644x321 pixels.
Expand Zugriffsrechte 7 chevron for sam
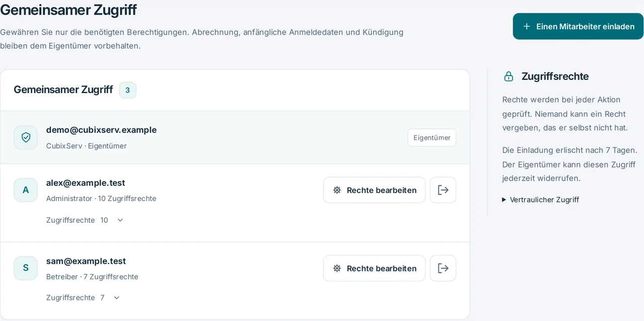point(117,298)
